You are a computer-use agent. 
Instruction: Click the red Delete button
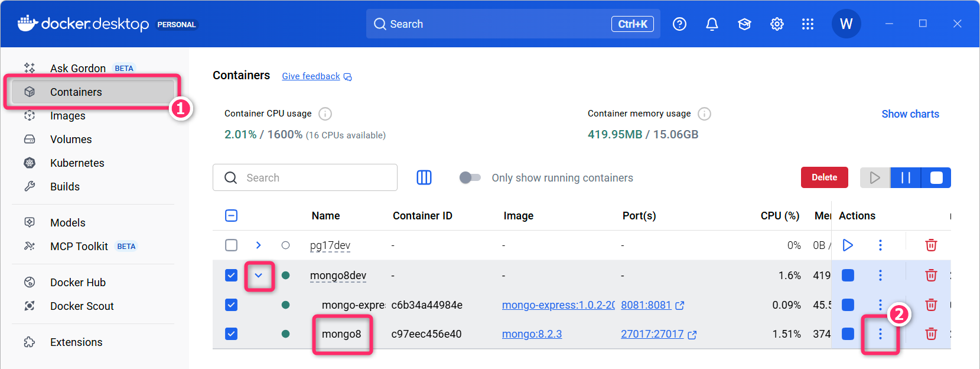pos(824,177)
